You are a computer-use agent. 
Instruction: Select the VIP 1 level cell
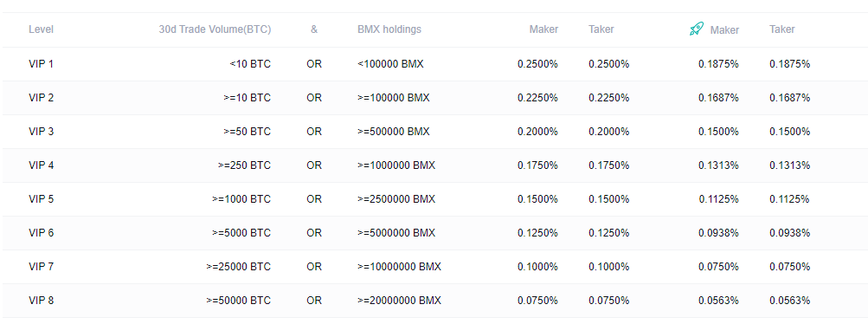click(41, 64)
